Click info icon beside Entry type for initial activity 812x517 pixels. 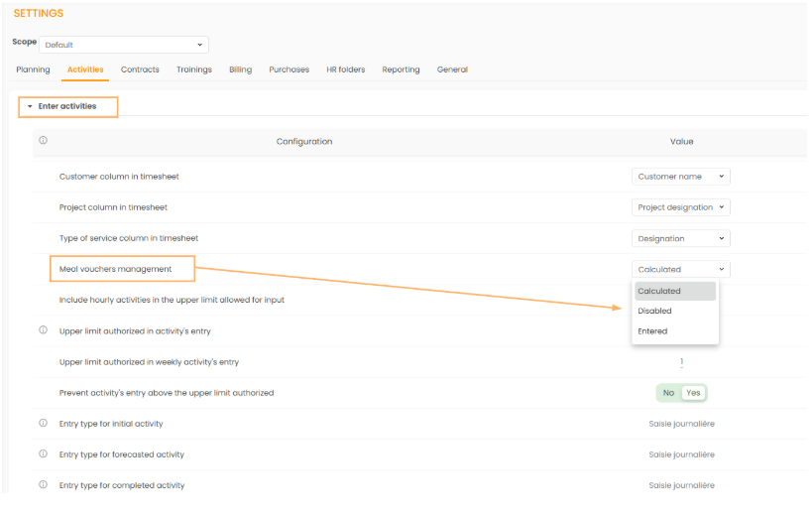(x=43, y=423)
